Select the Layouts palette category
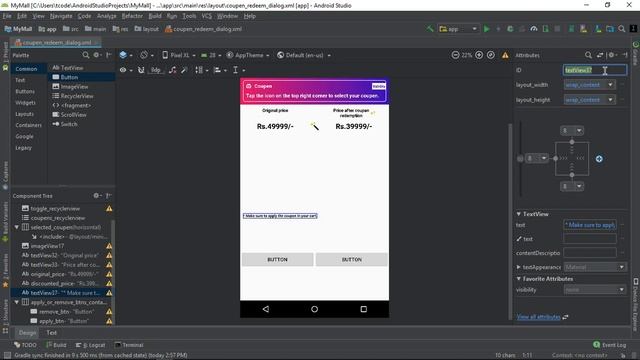 coord(24,114)
